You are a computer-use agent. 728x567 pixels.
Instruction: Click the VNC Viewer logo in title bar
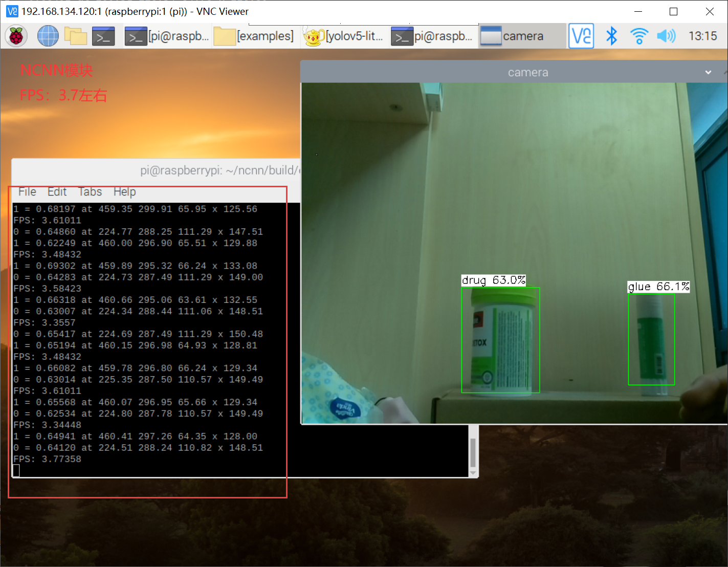(12, 11)
